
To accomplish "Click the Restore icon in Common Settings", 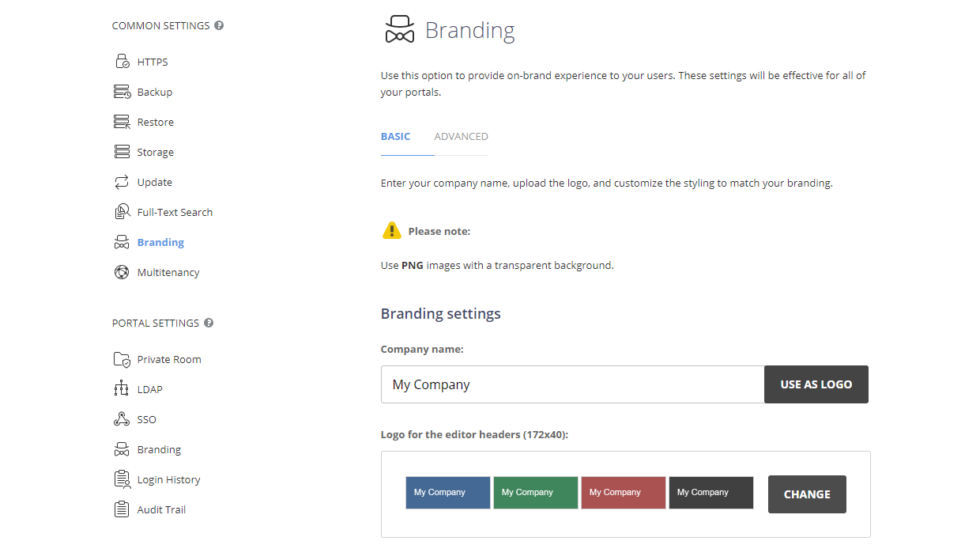I will pyautogui.click(x=122, y=121).
